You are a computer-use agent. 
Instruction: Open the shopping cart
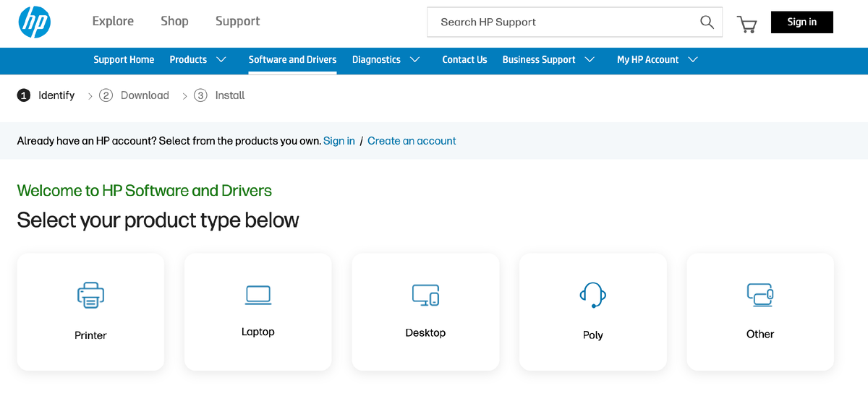pos(746,24)
